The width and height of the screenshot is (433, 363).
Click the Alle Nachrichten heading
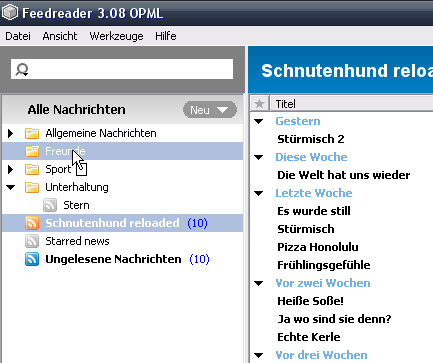(77, 110)
